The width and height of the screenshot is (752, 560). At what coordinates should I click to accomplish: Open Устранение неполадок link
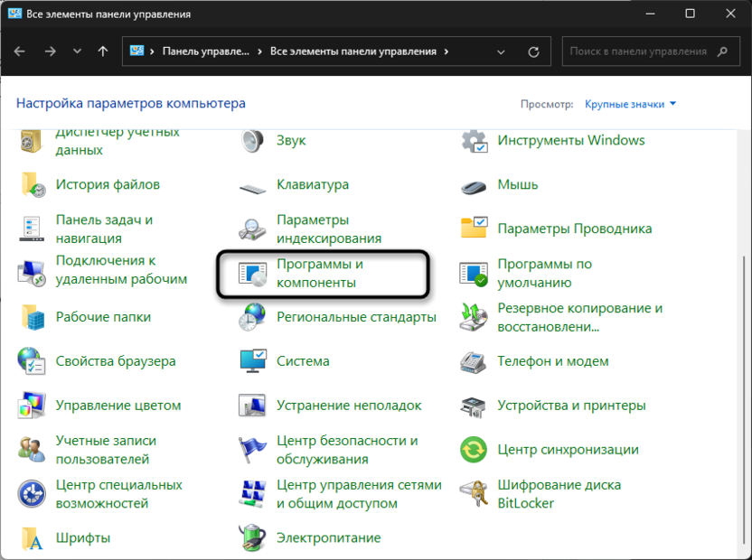pos(349,406)
